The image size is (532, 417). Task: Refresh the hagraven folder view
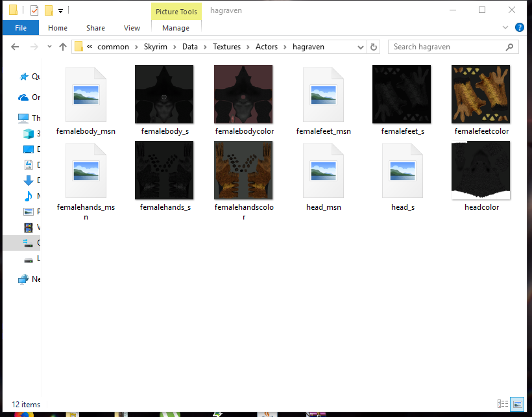(x=374, y=47)
